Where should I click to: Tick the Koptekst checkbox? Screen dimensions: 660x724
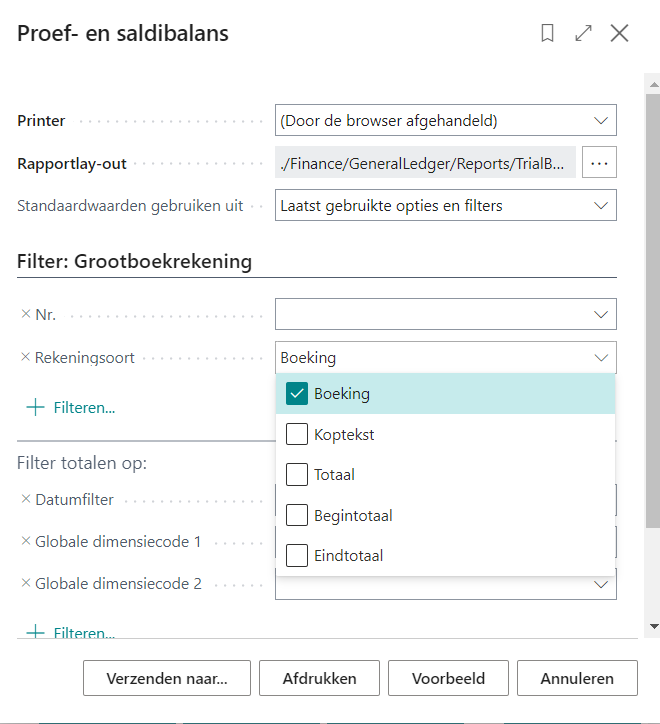click(x=296, y=435)
